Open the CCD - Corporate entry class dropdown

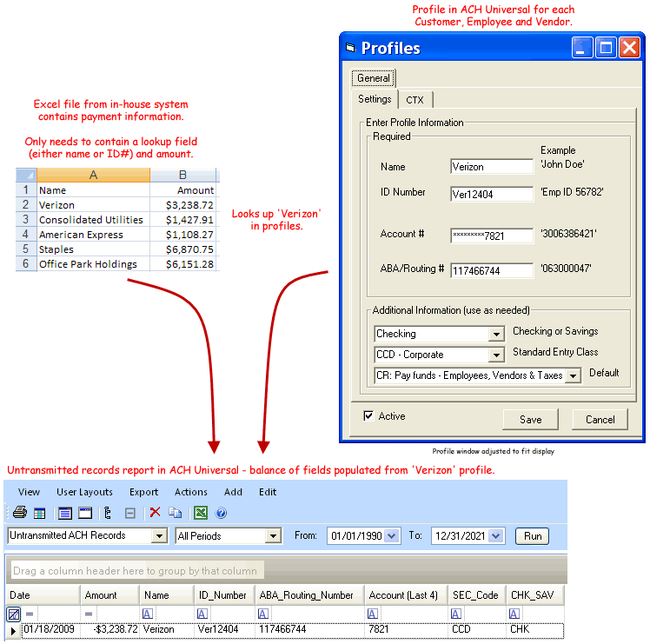(x=496, y=355)
